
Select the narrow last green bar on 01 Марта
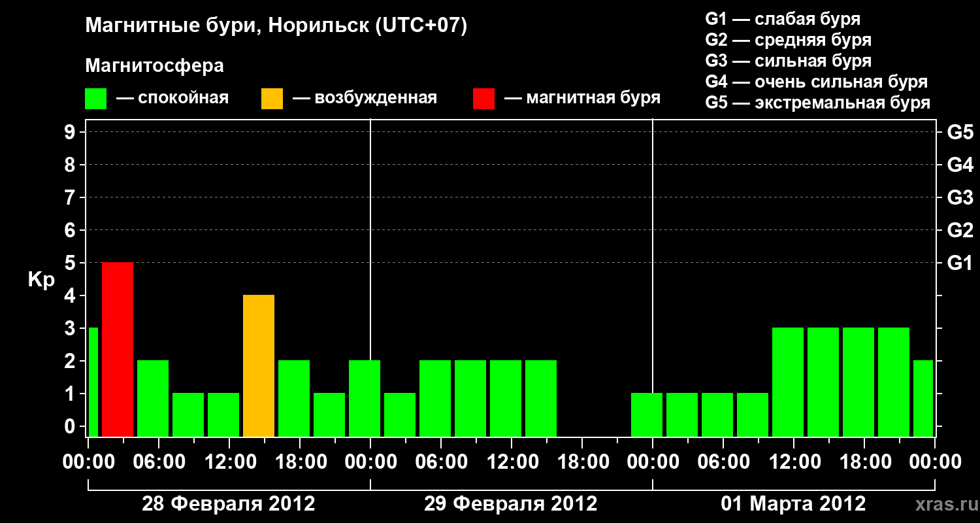pos(923,398)
